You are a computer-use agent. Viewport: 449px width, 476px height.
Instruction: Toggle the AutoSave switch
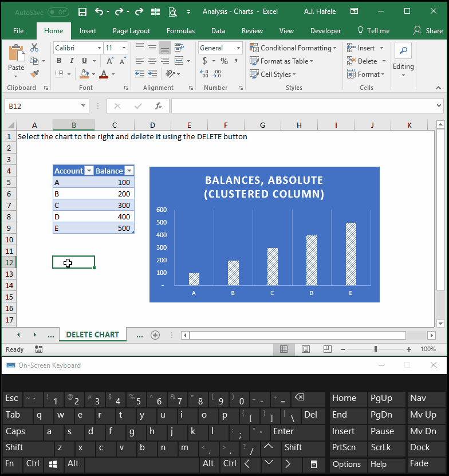(58, 12)
